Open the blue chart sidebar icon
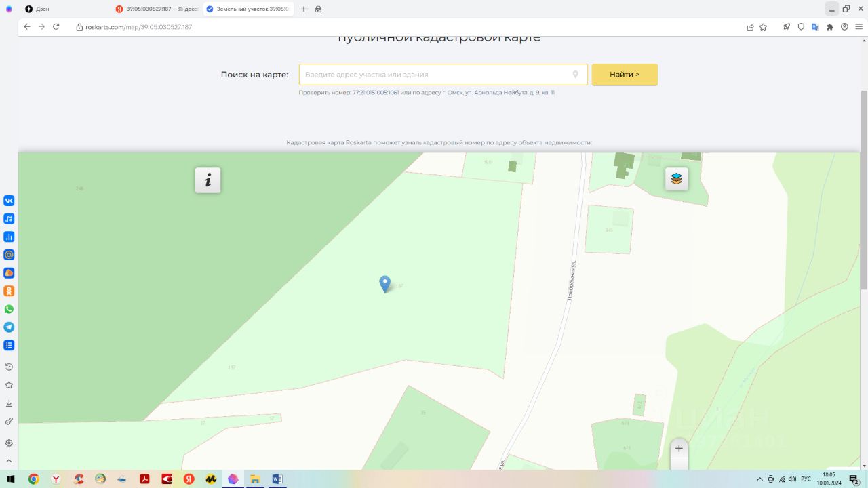Viewport: 868px width, 488px height. [x=9, y=237]
